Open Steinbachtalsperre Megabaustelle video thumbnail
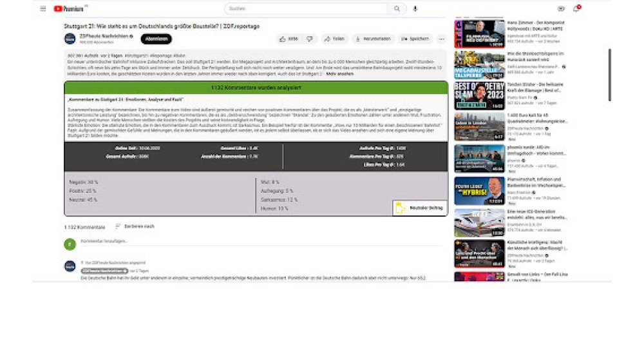The image size is (644, 363). 479,65
